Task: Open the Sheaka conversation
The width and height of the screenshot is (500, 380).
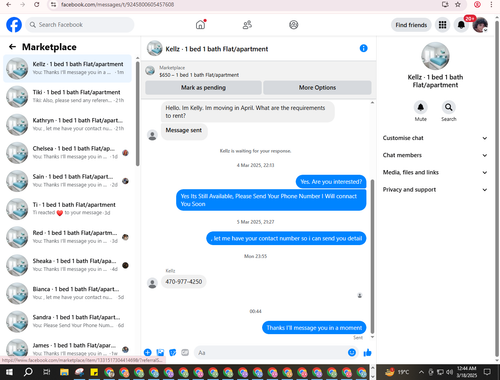Action: (68, 265)
